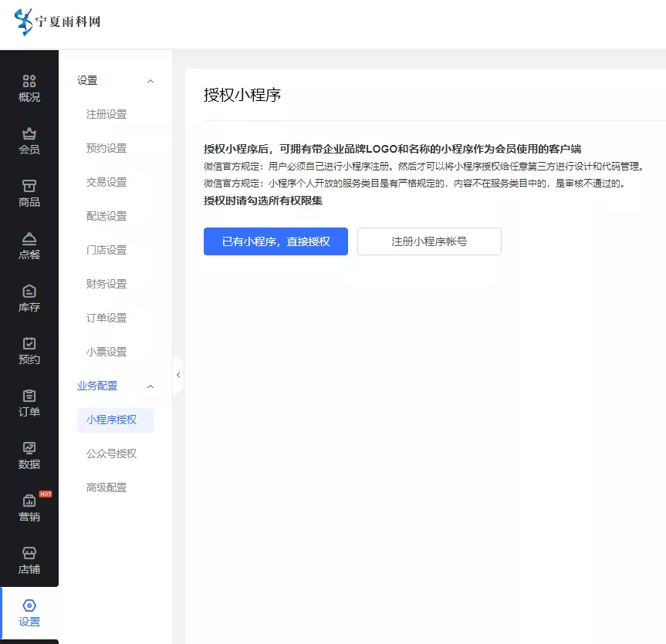Open 财务设置 menu item
This screenshot has height=644, width=666.
pyautogui.click(x=106, y=284)
